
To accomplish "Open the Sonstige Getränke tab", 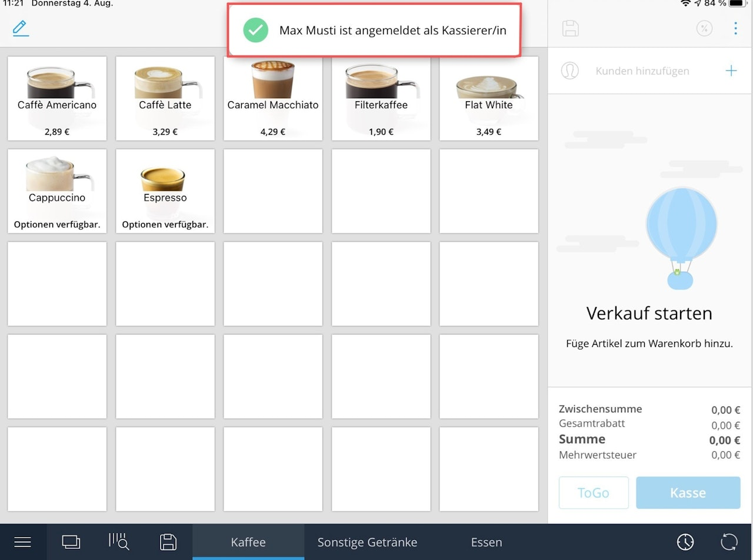I will [x=367, y=542].
